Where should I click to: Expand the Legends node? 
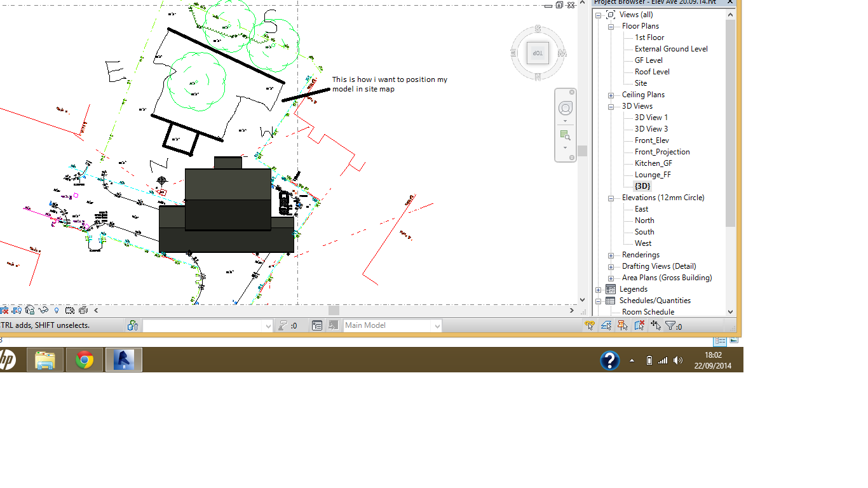(598, 289)
